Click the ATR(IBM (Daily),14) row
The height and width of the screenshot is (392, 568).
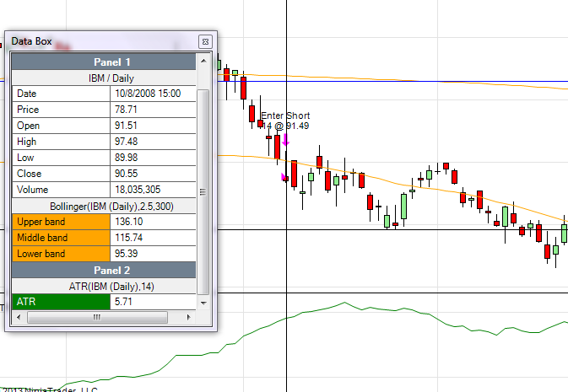[104, 287]
